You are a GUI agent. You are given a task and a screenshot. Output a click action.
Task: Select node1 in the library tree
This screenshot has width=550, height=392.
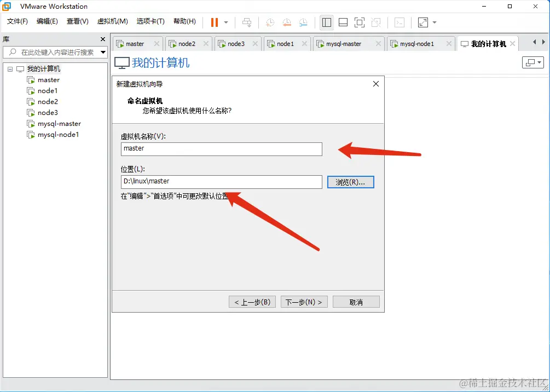pos(48,91)
